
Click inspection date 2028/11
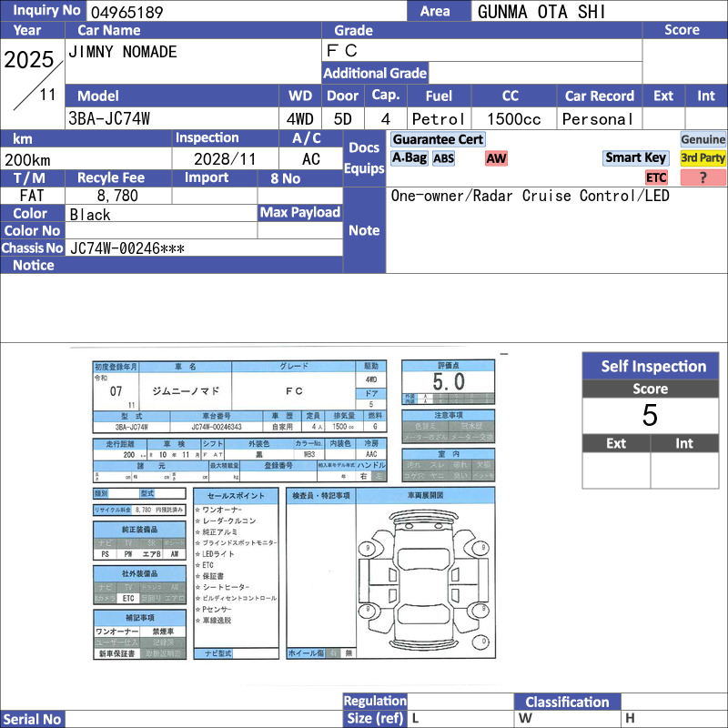225,159
